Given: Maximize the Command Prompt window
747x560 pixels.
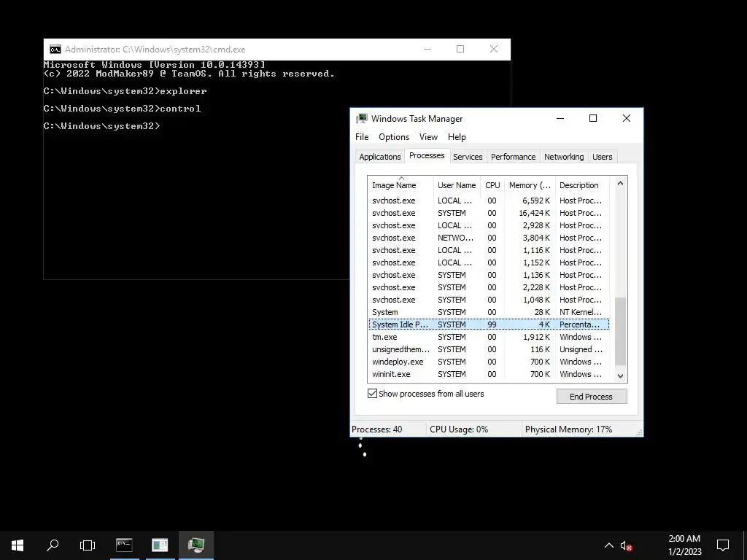Looking at the screenshot, I should click(460, 49).
